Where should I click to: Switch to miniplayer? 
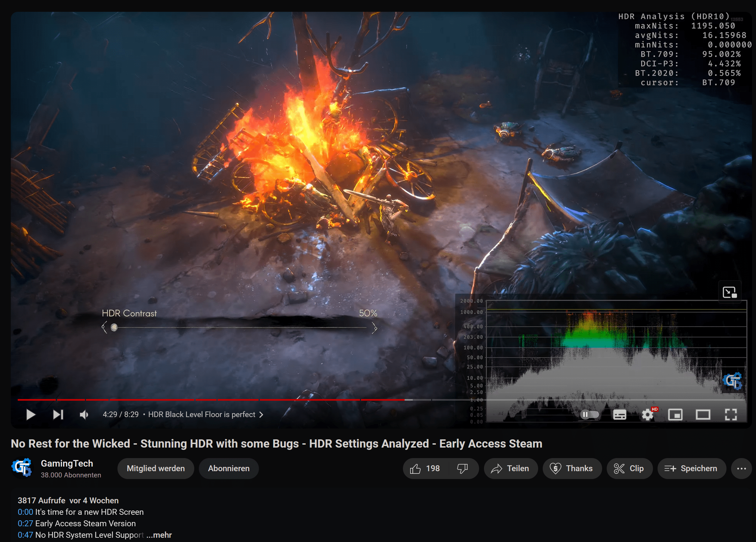click(675, 415)
